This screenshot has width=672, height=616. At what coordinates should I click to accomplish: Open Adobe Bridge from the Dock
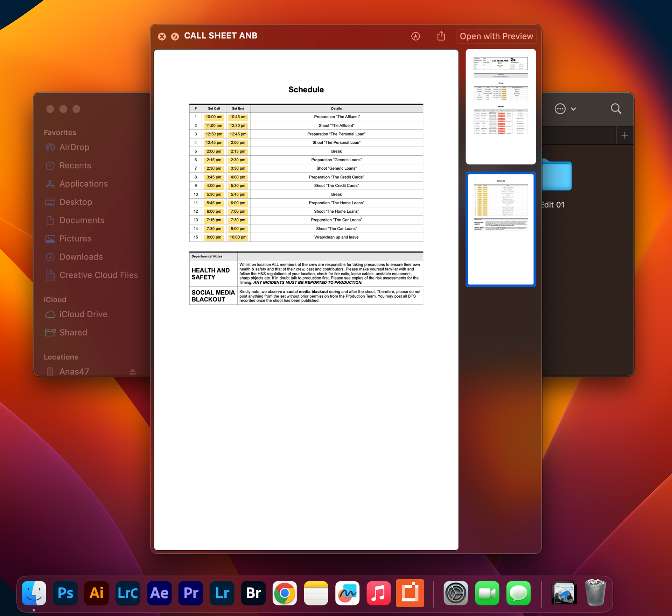click(x=253, y=593)
